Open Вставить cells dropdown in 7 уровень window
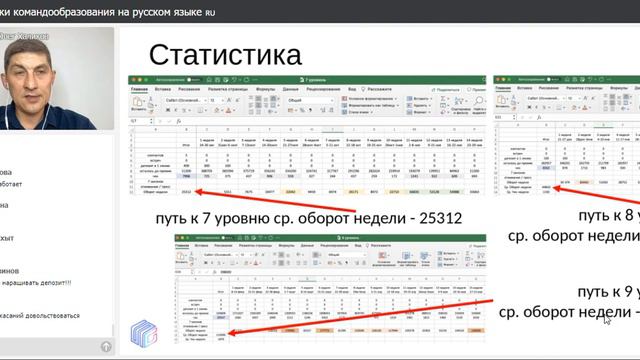Screen dimensions: 640x360 419,99
